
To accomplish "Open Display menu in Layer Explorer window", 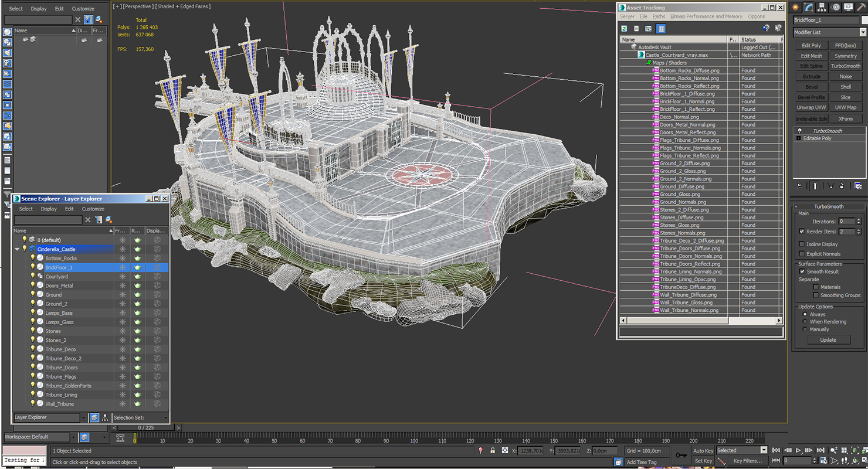I will [x=49, y=209].
